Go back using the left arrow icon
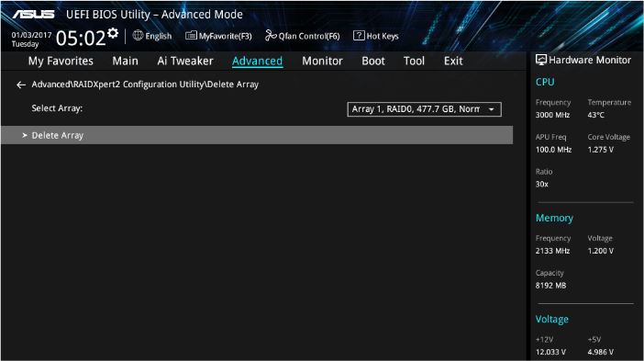The width and height of the screenshot is (644, 361). click(21, 85)
